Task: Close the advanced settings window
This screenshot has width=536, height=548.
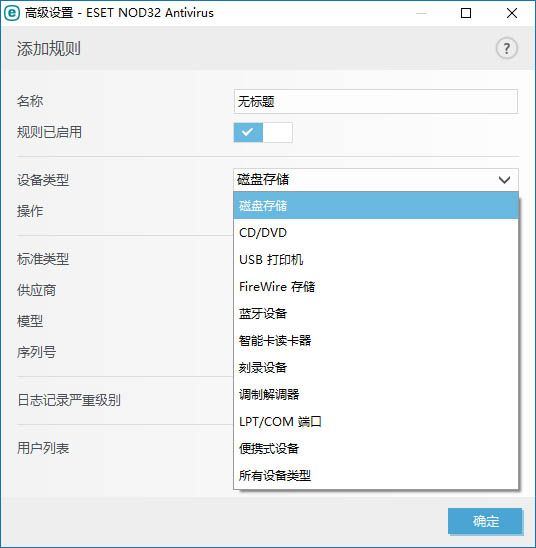Action: (x=512, y=13)
